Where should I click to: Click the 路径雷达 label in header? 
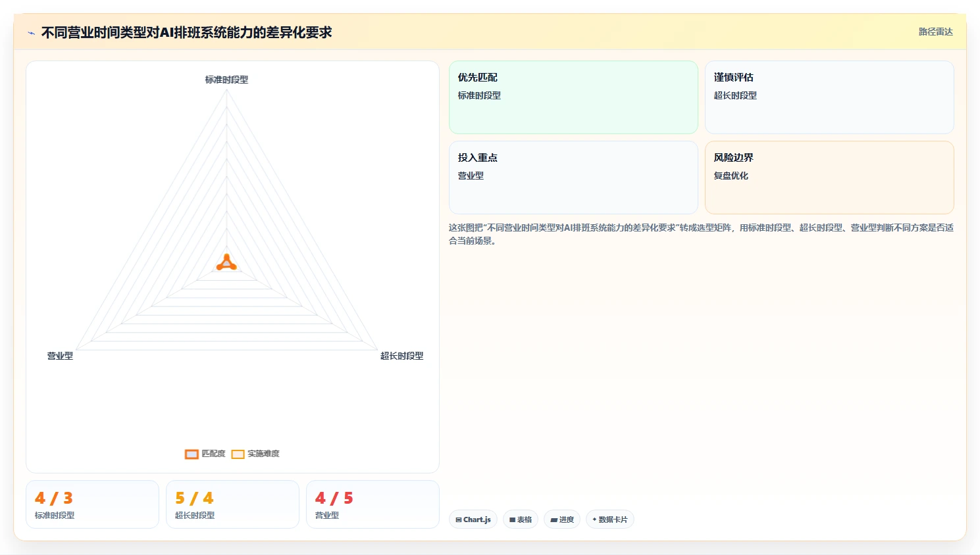pyautogui.click(x=935, y=32)
